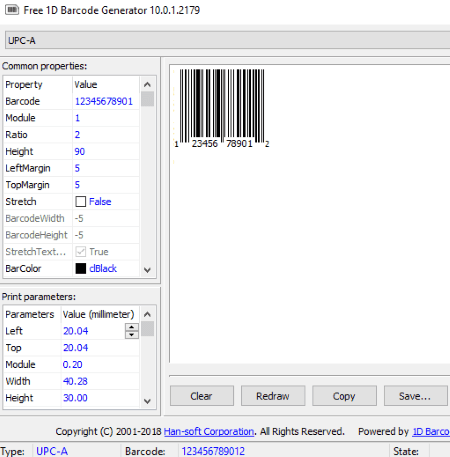Toggle the Stretch checkbox
450x457 pixels.
(81, 202)
